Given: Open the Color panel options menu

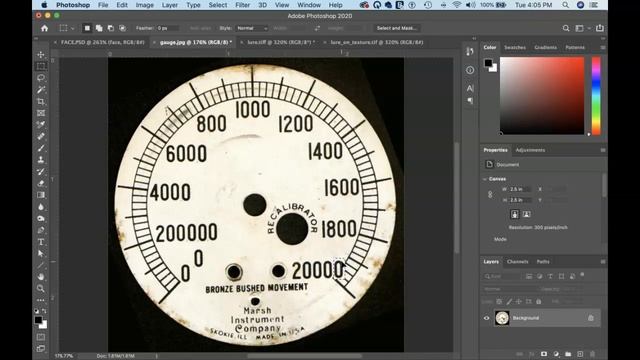Looking at the screenshot, I should (x=602, y=47).
